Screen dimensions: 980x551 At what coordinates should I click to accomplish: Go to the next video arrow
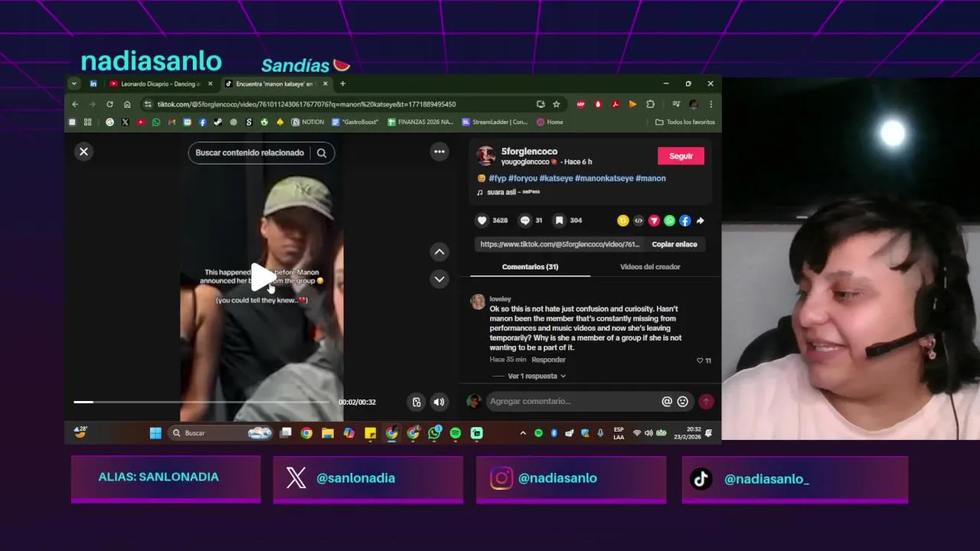tap(439, 279)
